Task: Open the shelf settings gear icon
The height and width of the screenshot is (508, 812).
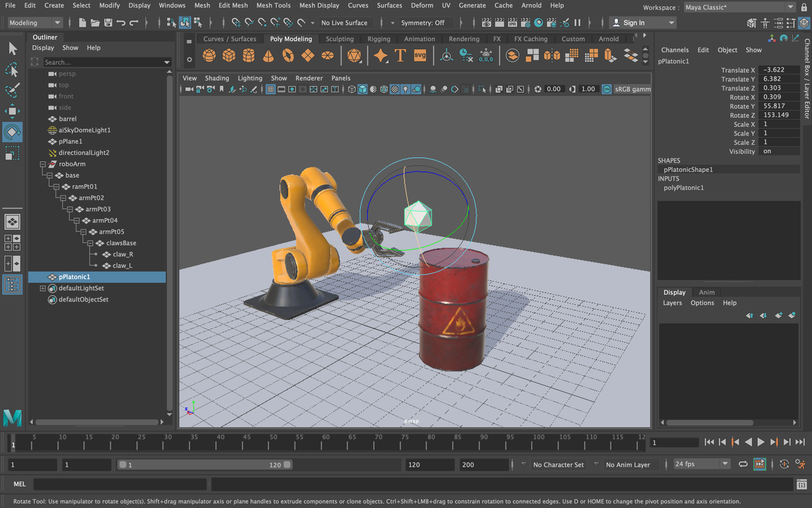Action: pos(189,60)
